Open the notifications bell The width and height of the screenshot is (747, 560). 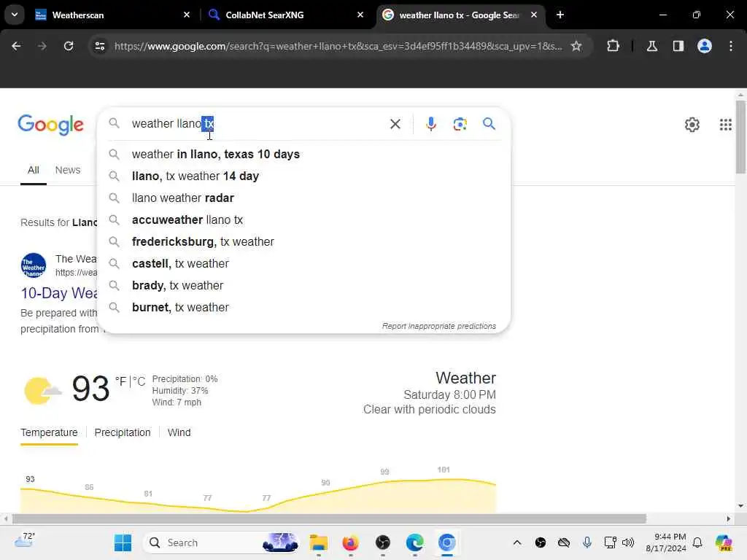[x=697, y=542]
